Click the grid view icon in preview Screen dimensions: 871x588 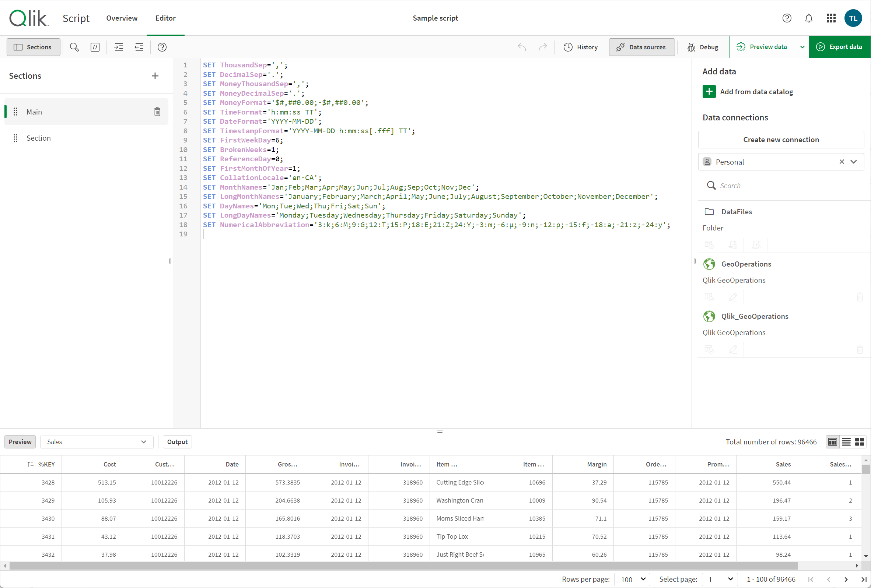pos(860,442)
